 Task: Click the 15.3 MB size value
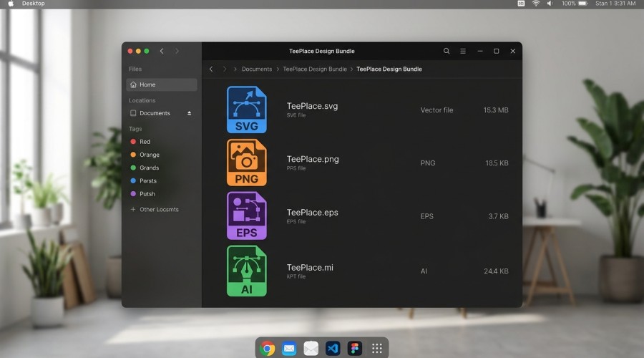(x=496, y=110)
